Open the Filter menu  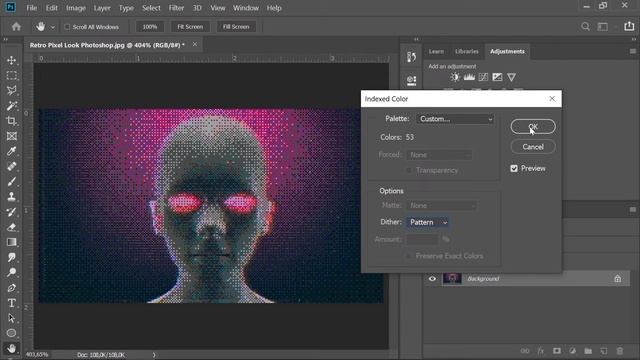tap(176, 8)
